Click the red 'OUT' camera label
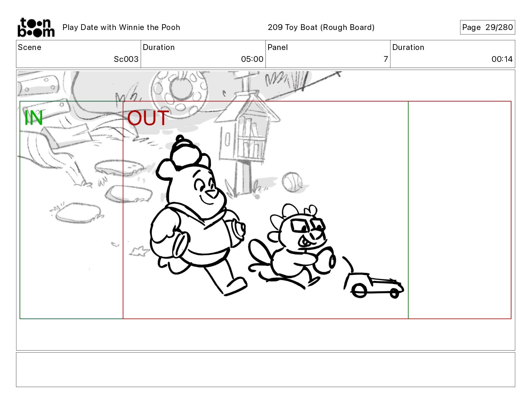The width and height of the screenshot is (532, 411). [x=148, y=118]
